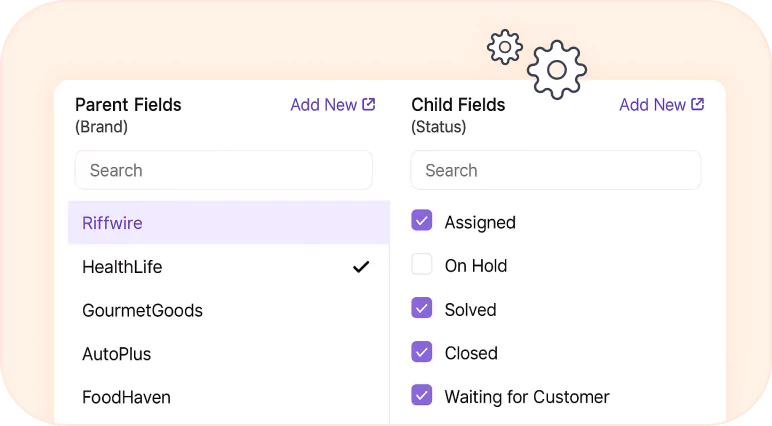Click the On Hold status label
The image size is (772, 426).
click(x=476, y=266)
